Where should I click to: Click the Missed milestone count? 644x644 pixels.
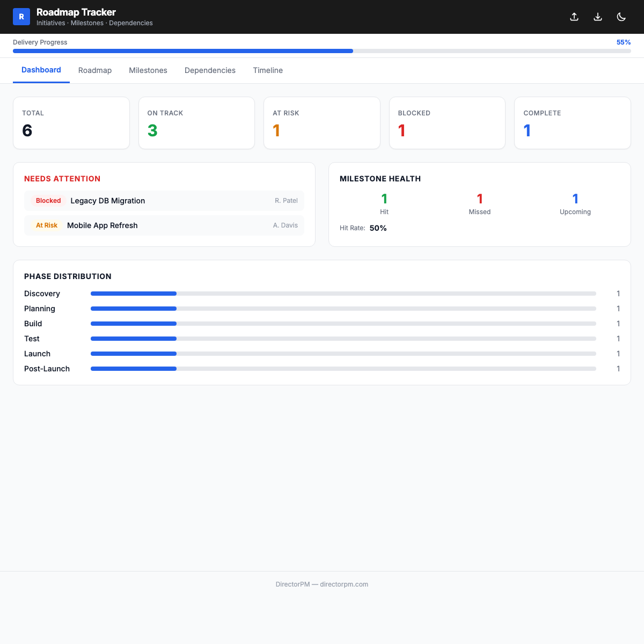[480, 199]
